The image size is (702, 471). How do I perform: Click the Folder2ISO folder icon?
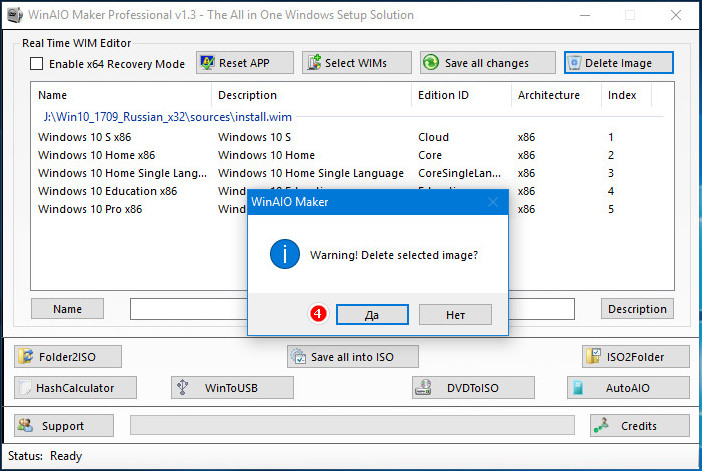(x=26, y=357)
